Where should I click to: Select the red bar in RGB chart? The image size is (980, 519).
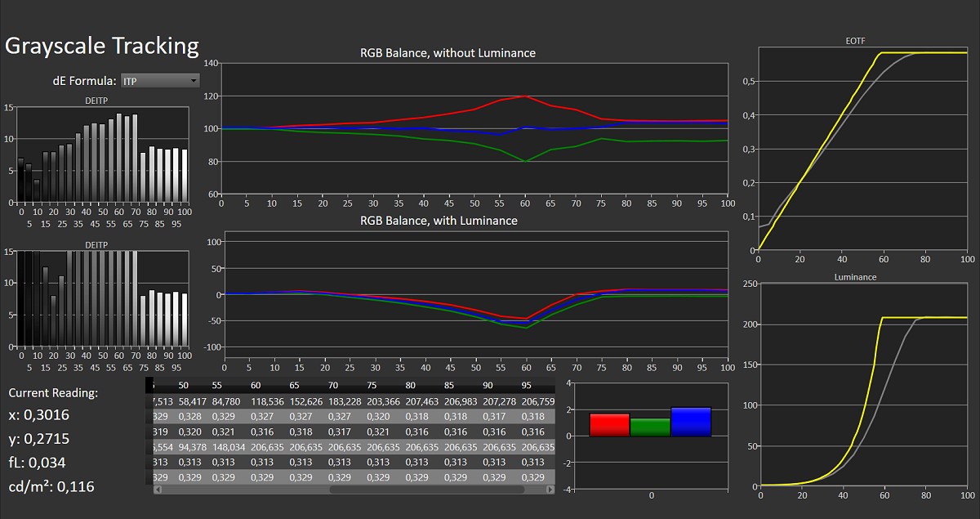click(x=609, y=424)
